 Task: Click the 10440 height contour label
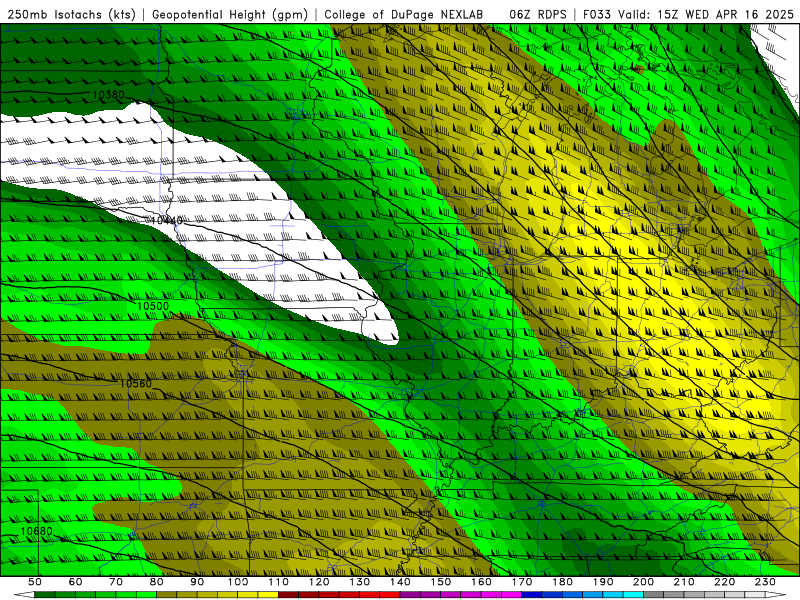[x=167, y=220]
